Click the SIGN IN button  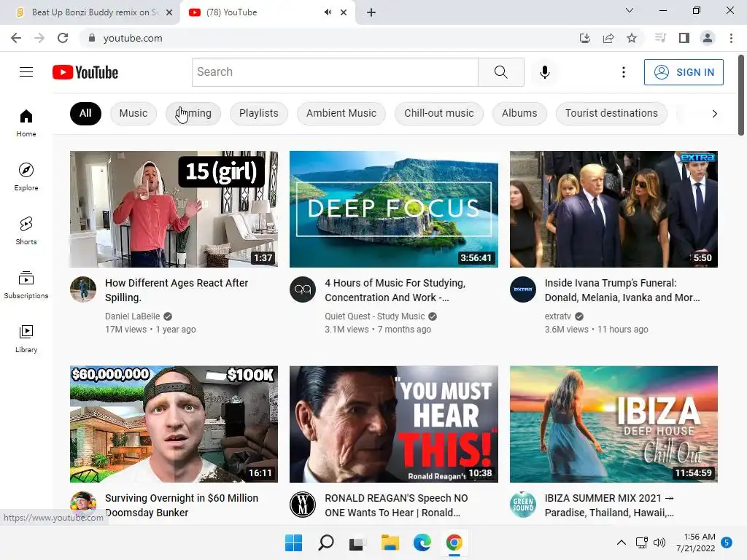(684, 72)
